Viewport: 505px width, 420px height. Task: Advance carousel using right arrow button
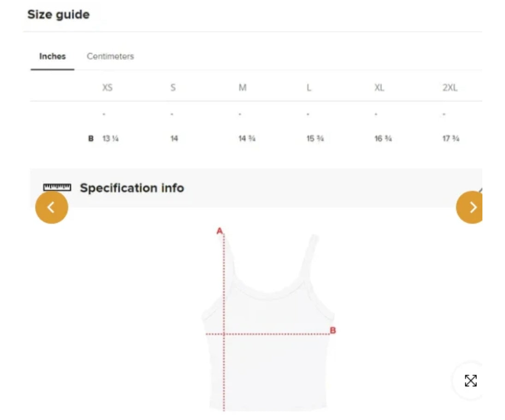click(469, 207)
